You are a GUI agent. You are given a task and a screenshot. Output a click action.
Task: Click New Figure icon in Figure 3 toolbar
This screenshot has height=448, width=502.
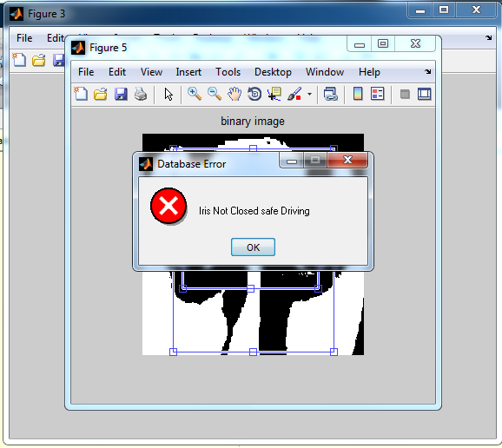click(19, 60)
